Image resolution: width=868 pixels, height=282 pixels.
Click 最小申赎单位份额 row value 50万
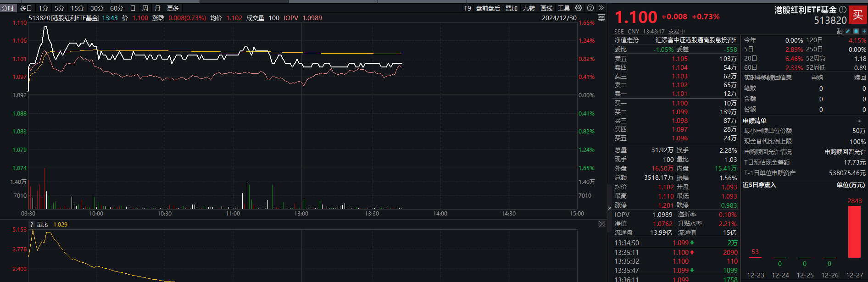859,131
